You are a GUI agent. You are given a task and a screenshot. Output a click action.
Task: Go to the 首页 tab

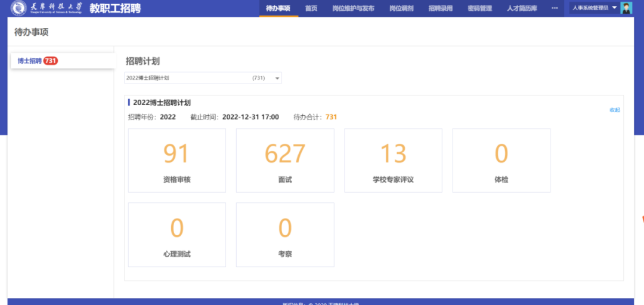tap(311, 8)
